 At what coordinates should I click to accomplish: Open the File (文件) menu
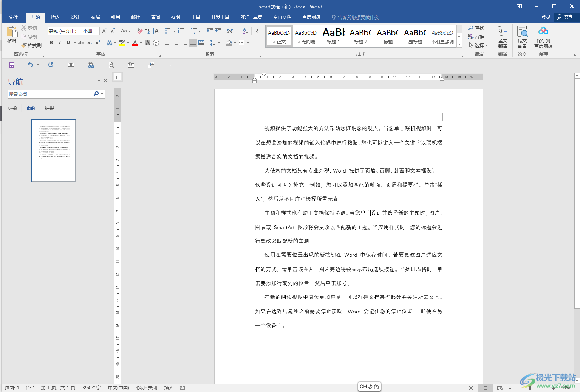(13, 17)
